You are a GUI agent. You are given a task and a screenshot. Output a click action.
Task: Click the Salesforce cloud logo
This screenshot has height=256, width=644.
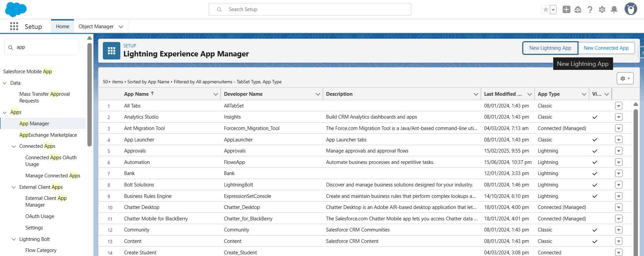pos(15,9)
